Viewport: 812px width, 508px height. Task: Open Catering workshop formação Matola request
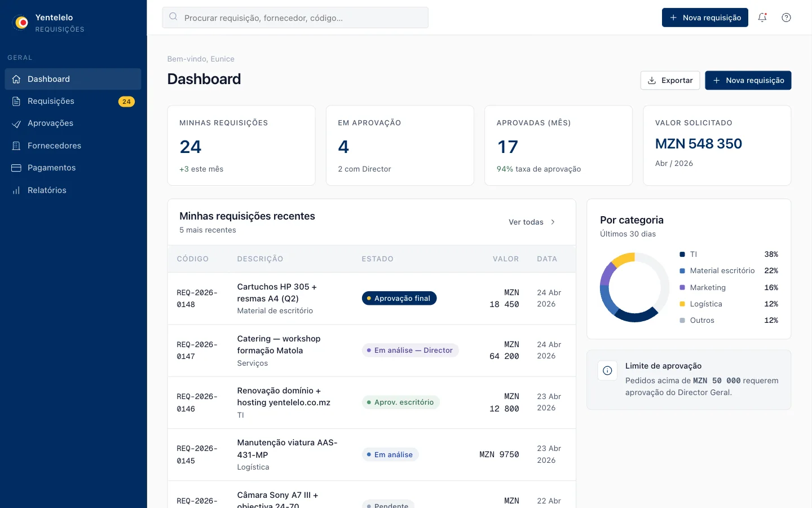(x=279, y=344)
